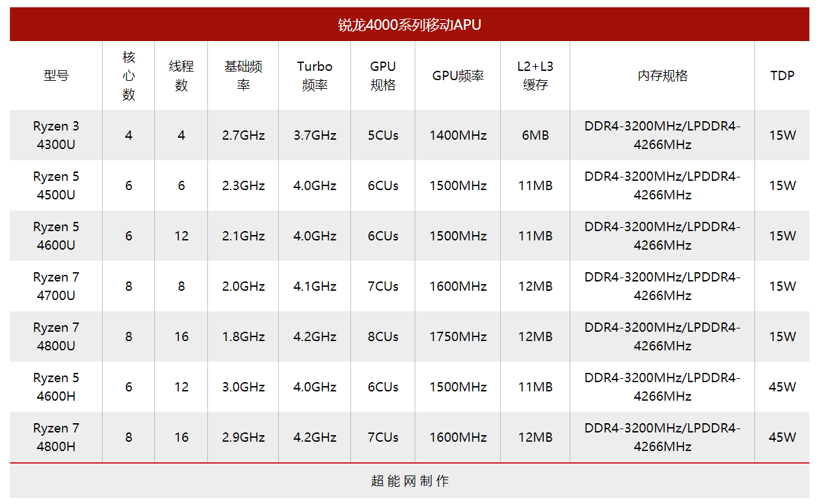Click the 线程数 column header
This screenshot has width=820, height=504.
point(181,76)
